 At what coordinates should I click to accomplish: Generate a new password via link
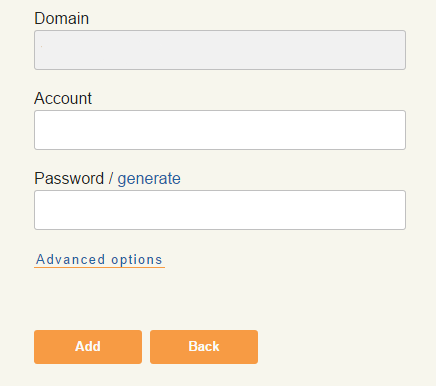pyautogui.click(x=149, y=179)
